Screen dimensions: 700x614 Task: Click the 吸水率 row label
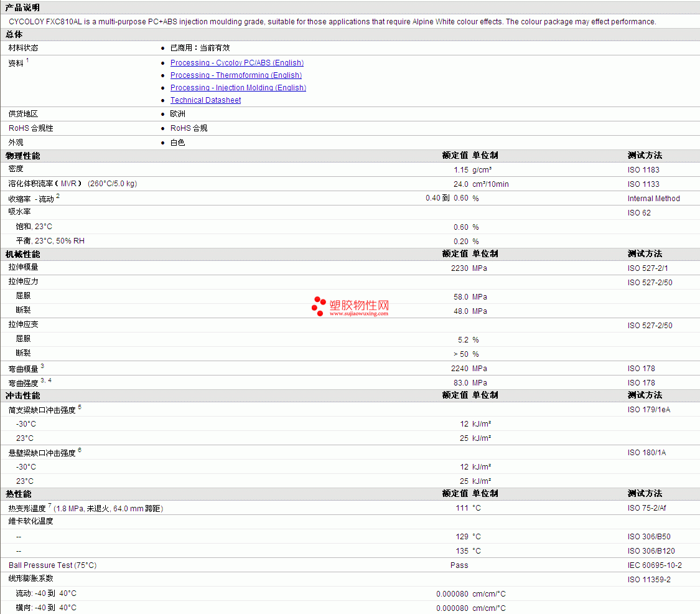coord(19,212)
